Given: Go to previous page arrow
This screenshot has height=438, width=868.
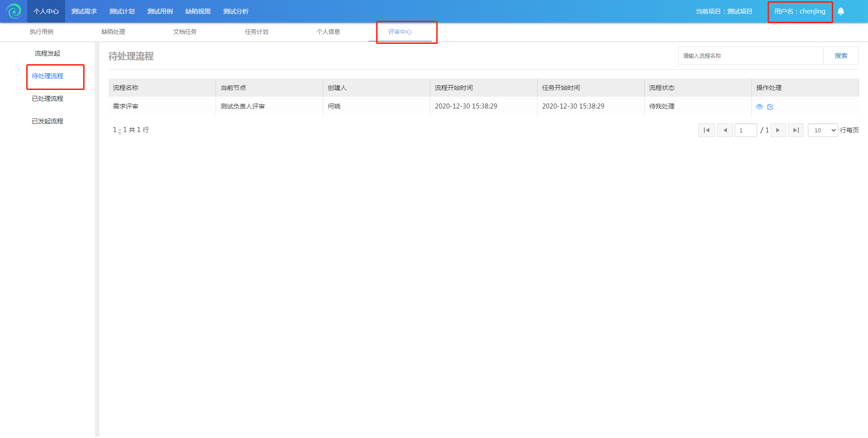Looking at the screenshot, I should pyautogui.click(x=725, y=130).
